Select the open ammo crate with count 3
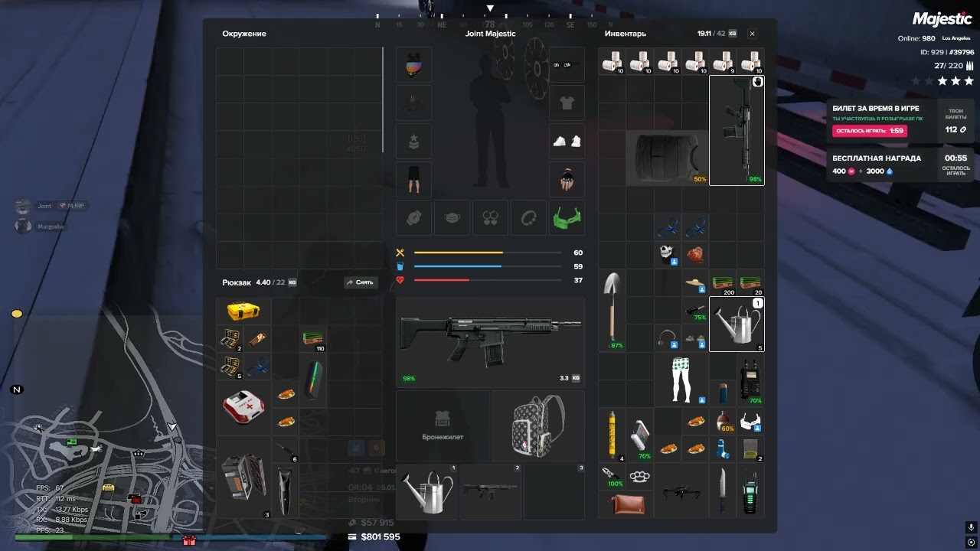This screenshot has width=980, height=551. tap(243, 477)
